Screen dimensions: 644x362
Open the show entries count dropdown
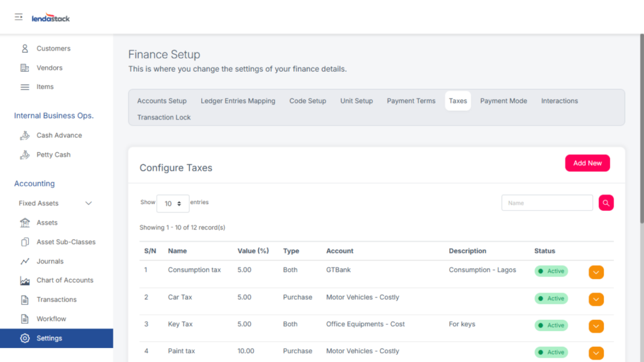click(x=172, y=203)
